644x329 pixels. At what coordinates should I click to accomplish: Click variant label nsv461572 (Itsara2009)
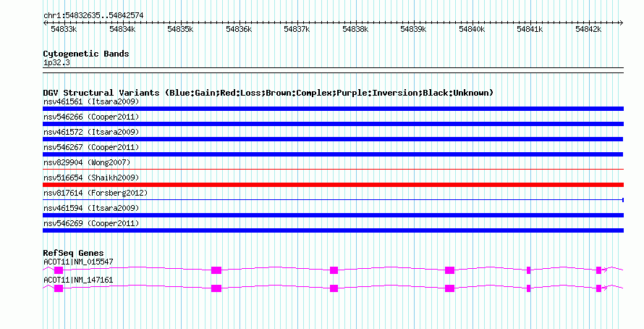(x=91, y=132)
